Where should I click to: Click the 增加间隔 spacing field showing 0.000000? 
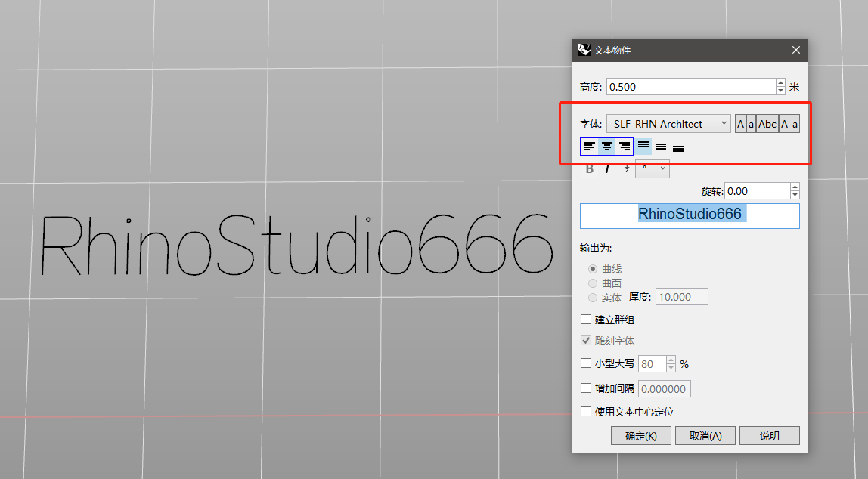coord(665,389)
